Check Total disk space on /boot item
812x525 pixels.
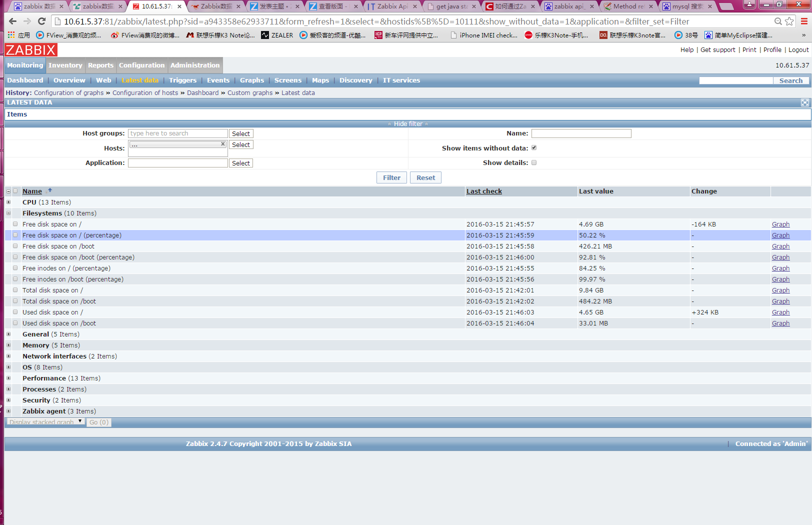15,301
